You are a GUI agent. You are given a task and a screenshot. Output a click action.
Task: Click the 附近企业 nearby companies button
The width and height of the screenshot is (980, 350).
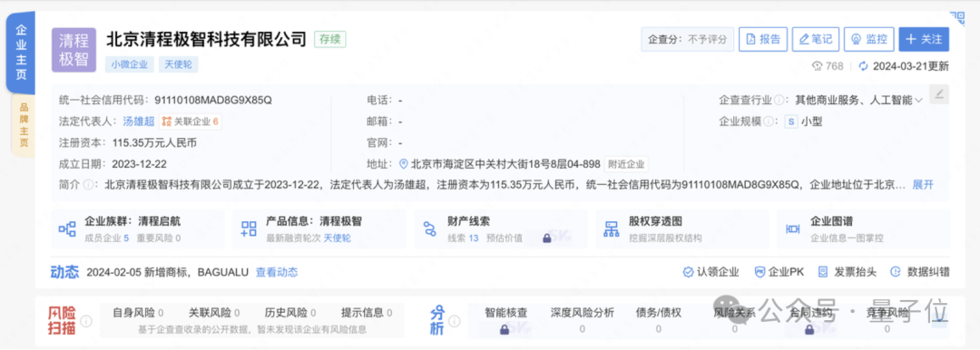pyautogui.click(x=626, y=164)
